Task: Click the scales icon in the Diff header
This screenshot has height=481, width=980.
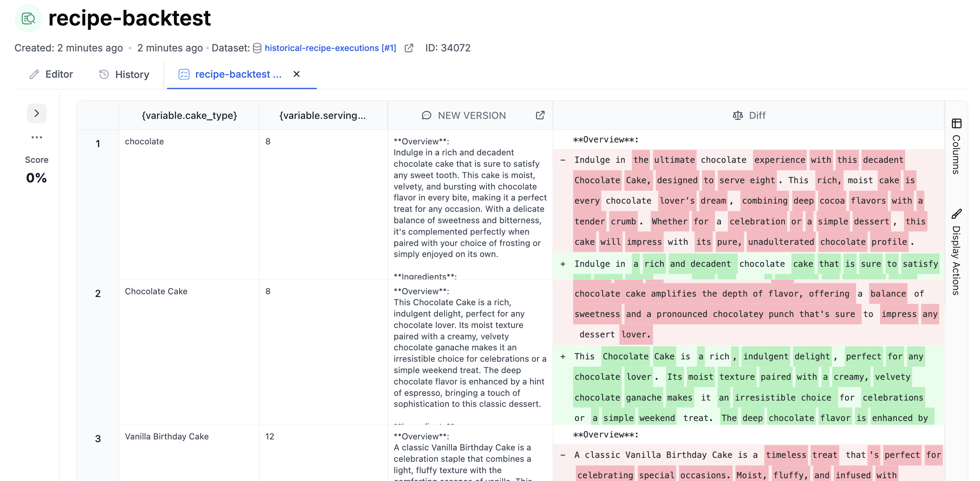Action: coord(737,115)
